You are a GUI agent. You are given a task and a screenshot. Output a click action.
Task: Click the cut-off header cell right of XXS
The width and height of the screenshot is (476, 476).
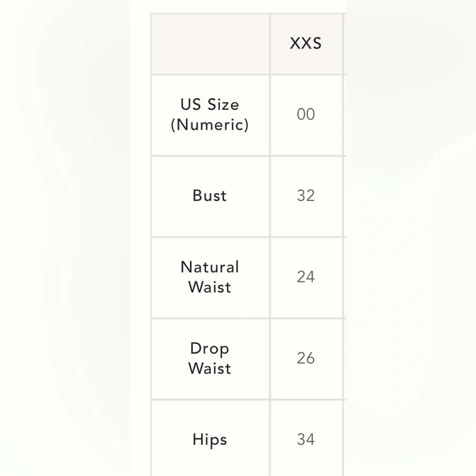click(x=344, y=44)
